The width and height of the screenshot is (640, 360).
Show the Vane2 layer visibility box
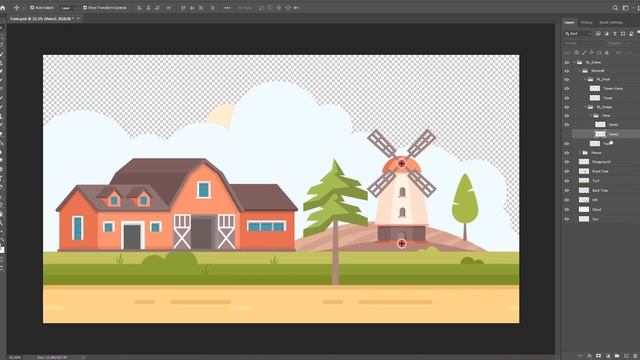(567, 134)
